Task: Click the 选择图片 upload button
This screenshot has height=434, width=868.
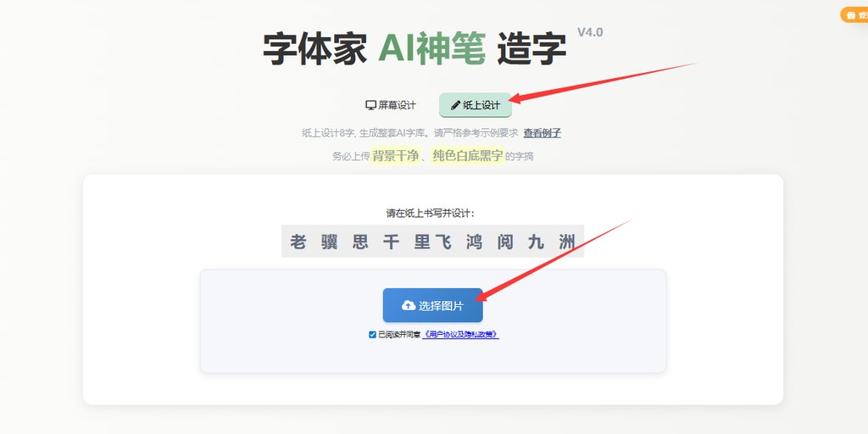Action: click(433, 305)
